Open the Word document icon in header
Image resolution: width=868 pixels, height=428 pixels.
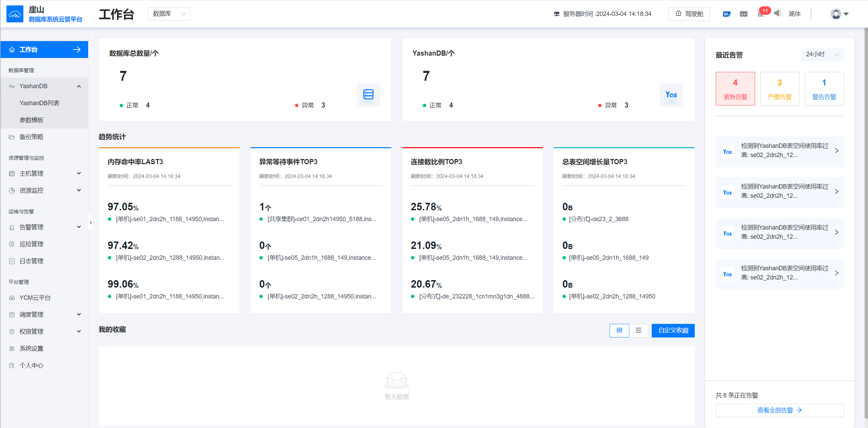pyautogui.click(x=726, y=14)
